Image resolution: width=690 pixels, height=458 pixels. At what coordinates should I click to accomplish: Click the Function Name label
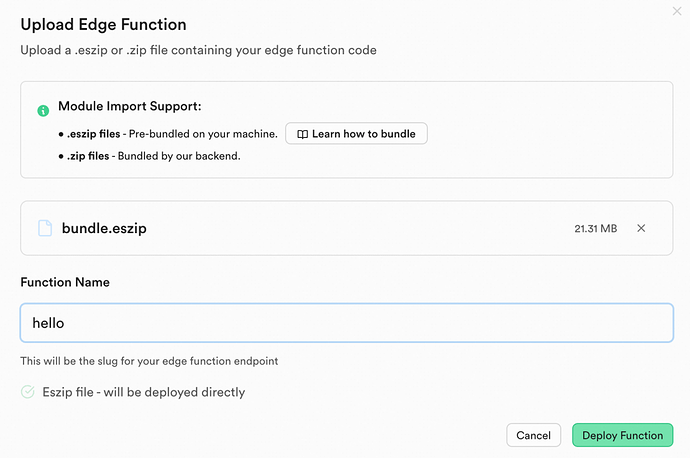pos(65,282)
